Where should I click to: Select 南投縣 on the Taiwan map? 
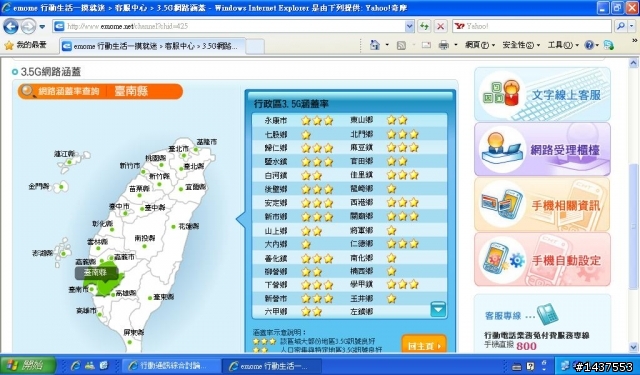pyautogui.click(x=145, y=238)
